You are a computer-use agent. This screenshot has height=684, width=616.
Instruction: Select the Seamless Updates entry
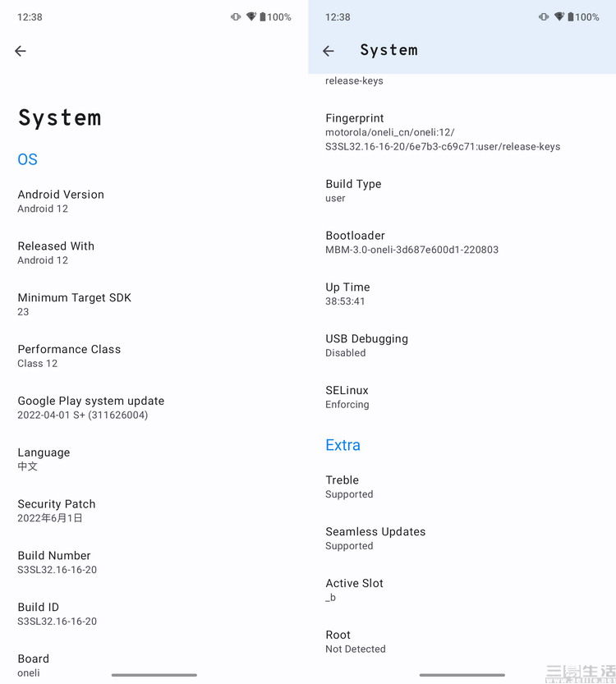point(462,539)
